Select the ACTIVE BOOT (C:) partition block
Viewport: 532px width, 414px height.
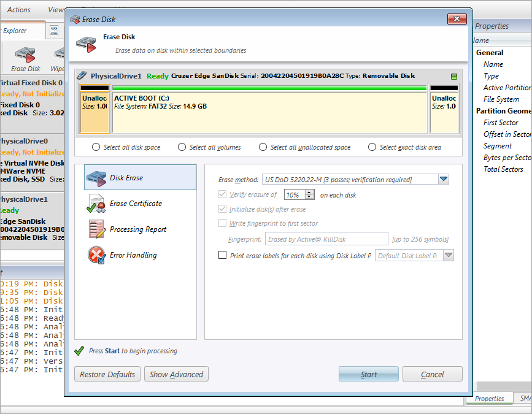pos(270,109)
